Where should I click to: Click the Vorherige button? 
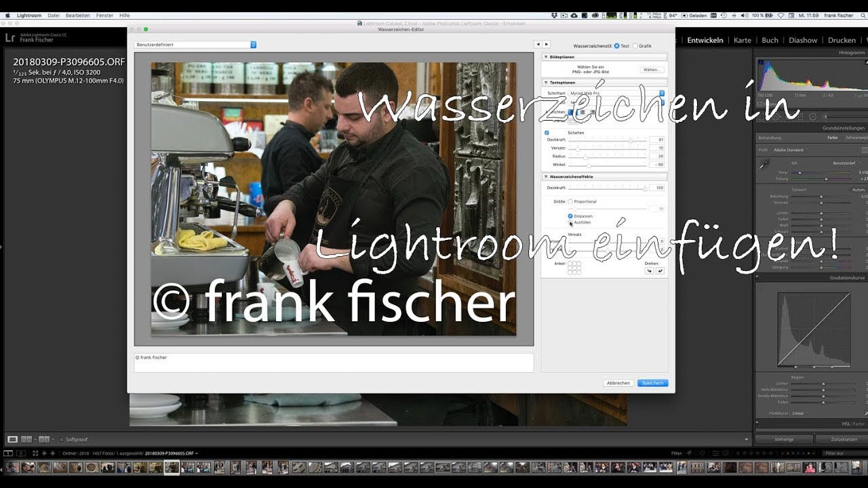[x=784, y=439]
